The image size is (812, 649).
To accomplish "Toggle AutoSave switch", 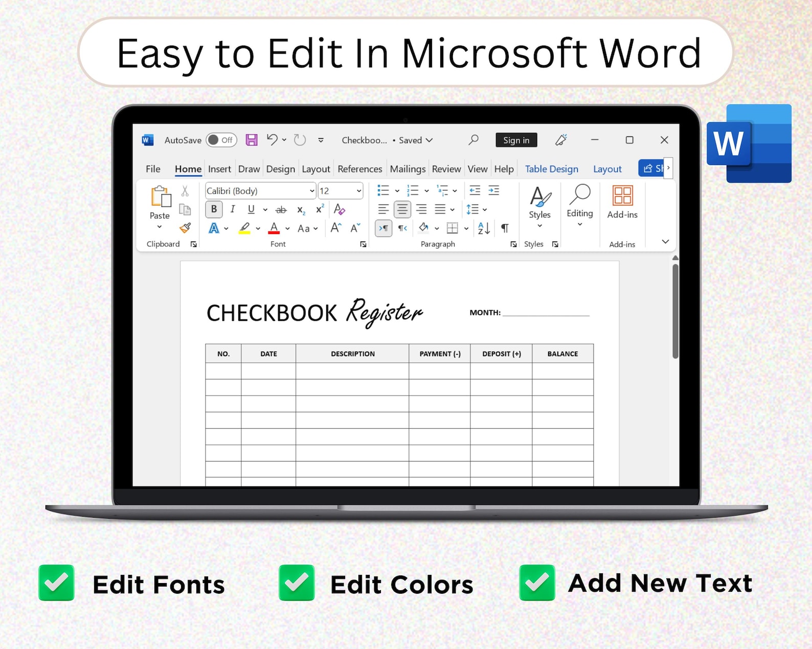I will click(x=221, y=140).
